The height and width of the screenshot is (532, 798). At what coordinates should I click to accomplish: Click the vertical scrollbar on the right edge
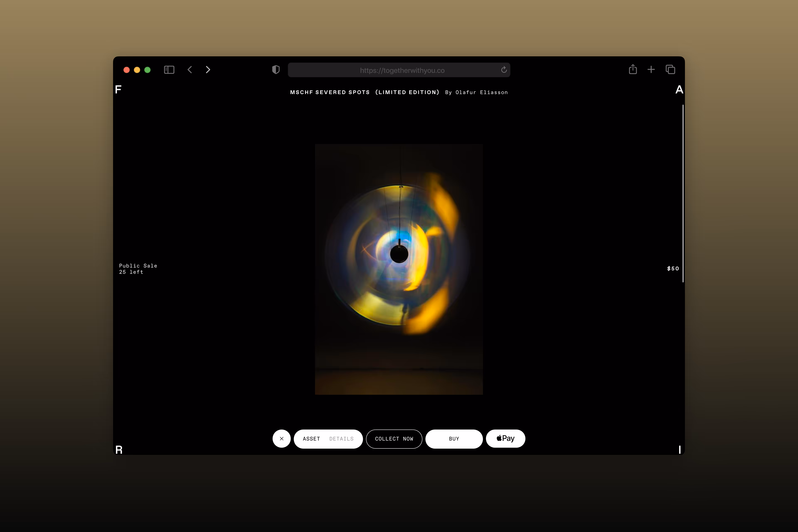click(x=683, y=193)
